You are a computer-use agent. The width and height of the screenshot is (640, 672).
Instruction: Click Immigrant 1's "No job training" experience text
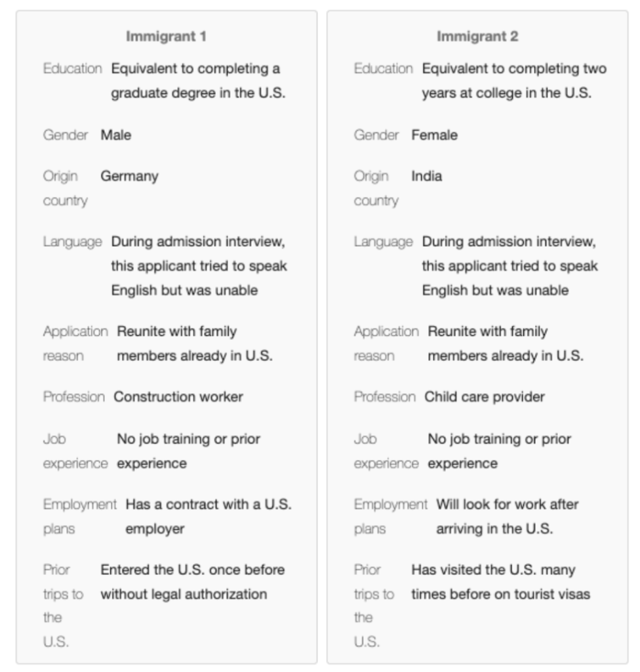point(188,451)
